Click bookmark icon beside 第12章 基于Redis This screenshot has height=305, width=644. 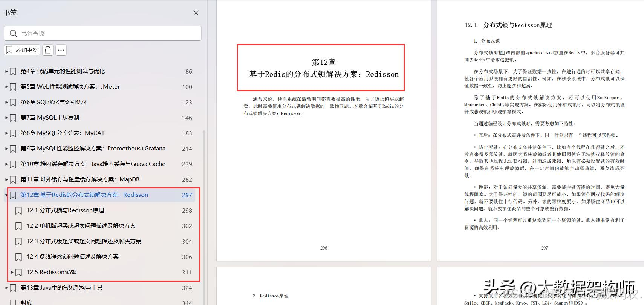(13, 195)
